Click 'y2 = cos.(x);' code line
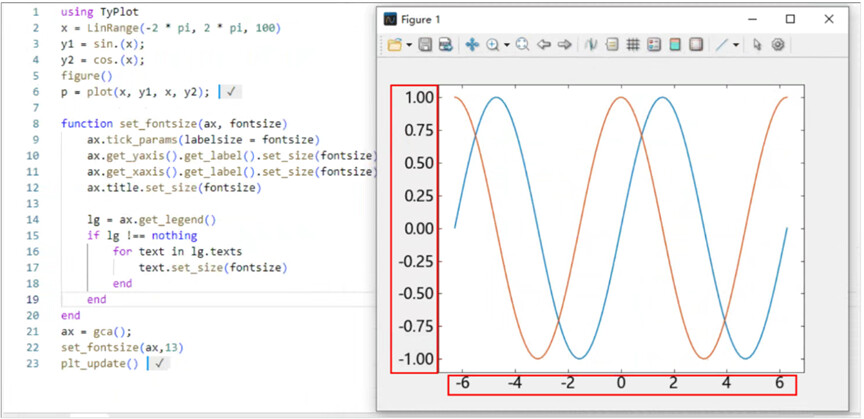 (x=103, y=60)
